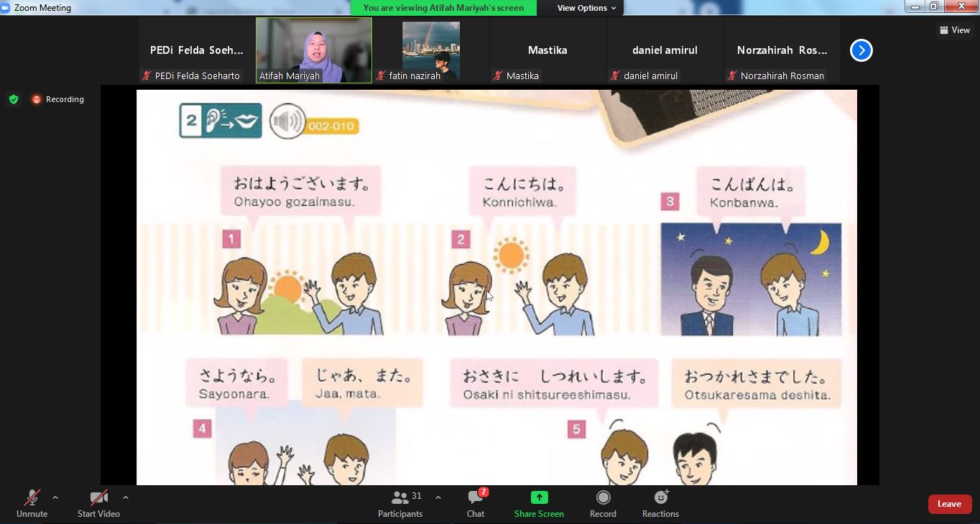Viewport: 980px width, 524px height.
Task: Click the pink number 3 marker
Action: [670, 201]
